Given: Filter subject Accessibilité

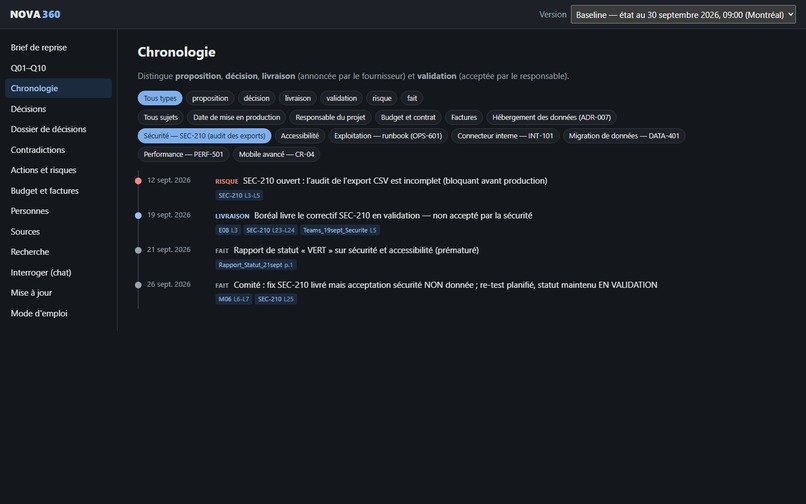Looking at the screenshot, I should point(300,136).
